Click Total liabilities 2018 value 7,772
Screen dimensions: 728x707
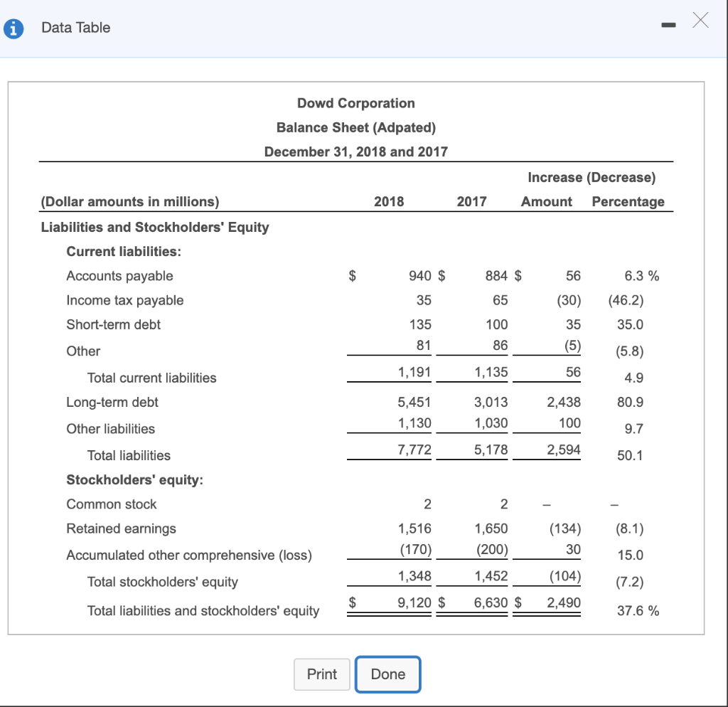coord(414,450)
